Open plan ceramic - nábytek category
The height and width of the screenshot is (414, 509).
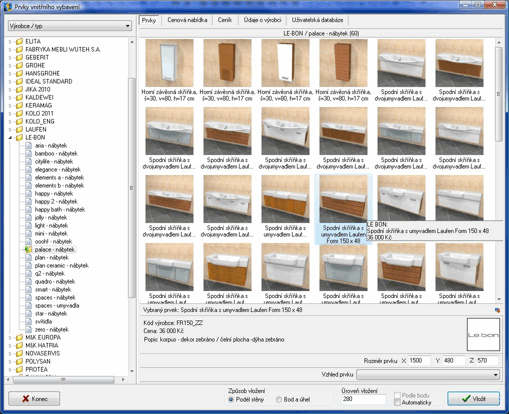(62, 265)
